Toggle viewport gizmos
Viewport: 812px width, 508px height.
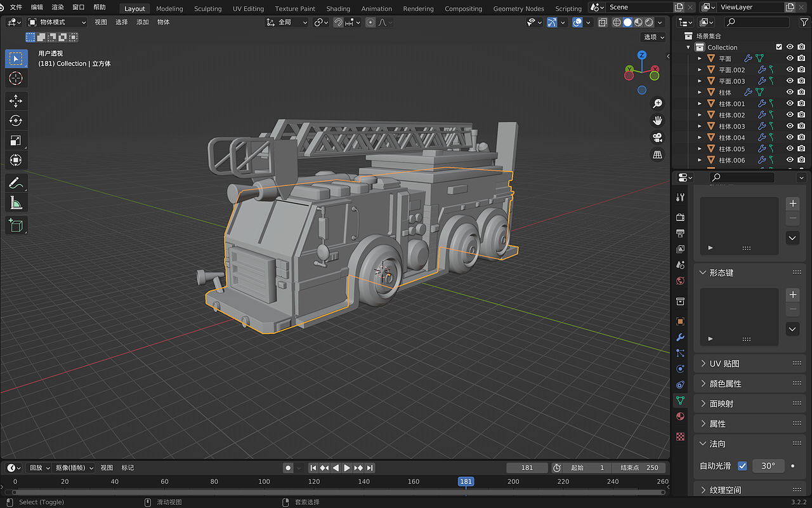click(x=552, y=22)
